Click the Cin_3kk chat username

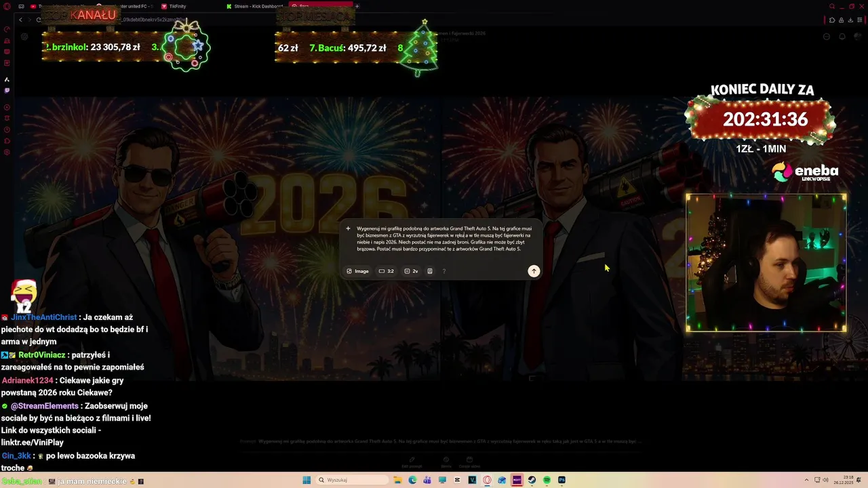(16, 456)
